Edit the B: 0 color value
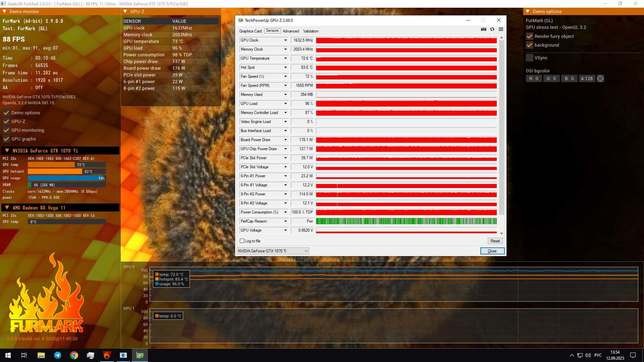Screen dimensions: 644x362 pyautogui.click(x=569, y=78)
